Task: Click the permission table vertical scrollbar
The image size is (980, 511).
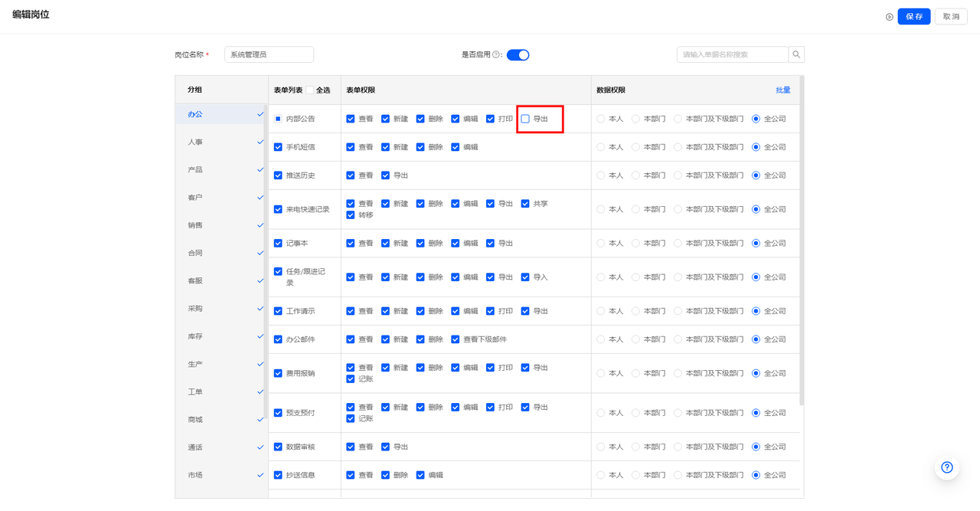Action: click(x=802, y=240)
